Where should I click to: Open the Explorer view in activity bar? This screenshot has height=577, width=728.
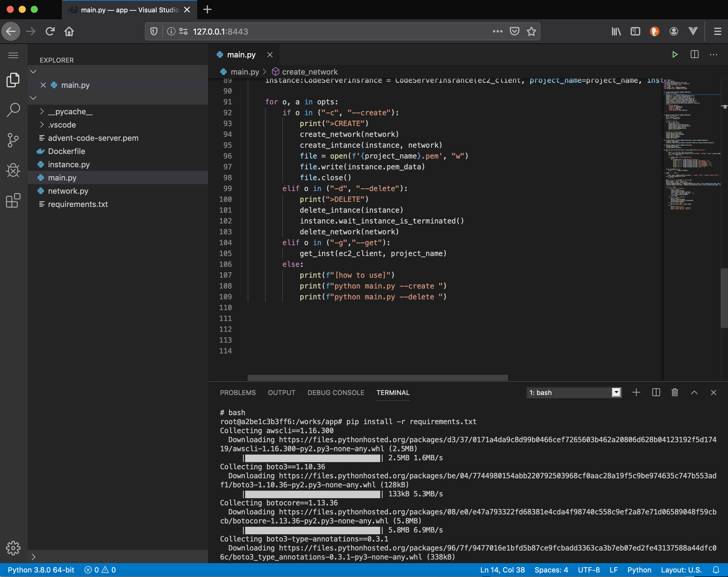pyautogui.click(x=13, y=80)
